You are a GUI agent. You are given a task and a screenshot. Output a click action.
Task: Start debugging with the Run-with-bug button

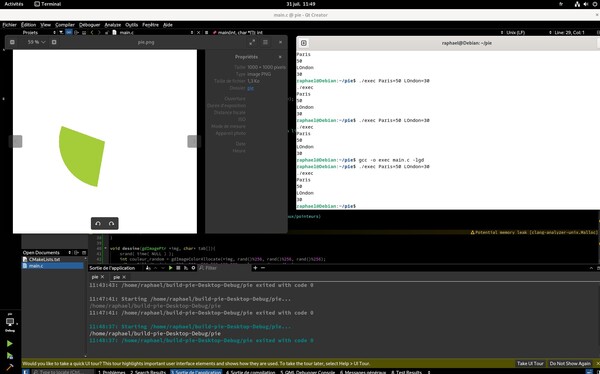click(x=10, y=356)
